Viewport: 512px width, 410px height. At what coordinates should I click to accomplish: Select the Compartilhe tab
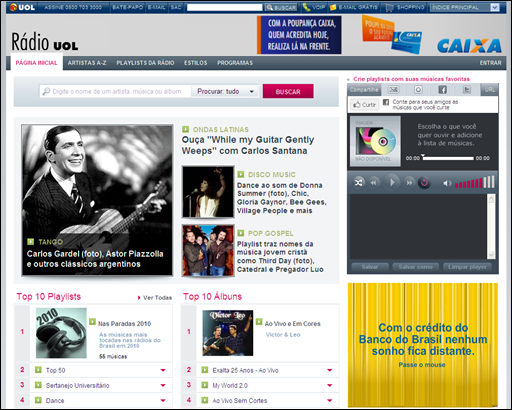(364, 90)
